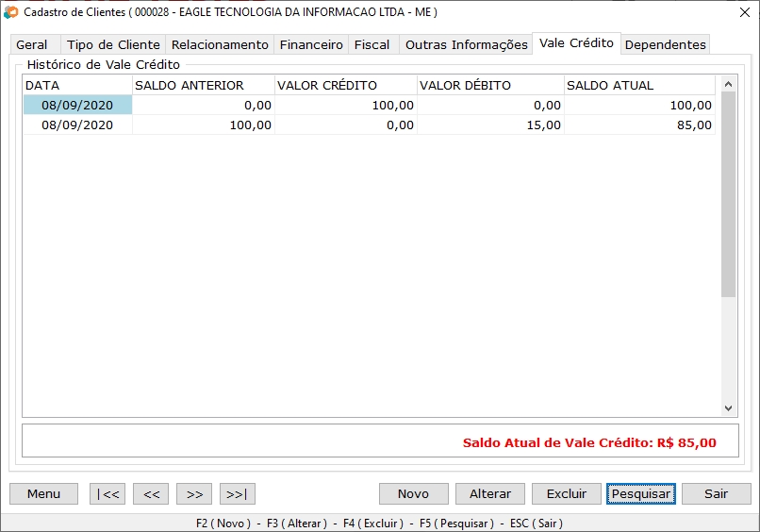Click the vertical scrollbar thumb
The height and width of the screenshot is (532, 760).
pyautogui.click(x=728, y=194)
